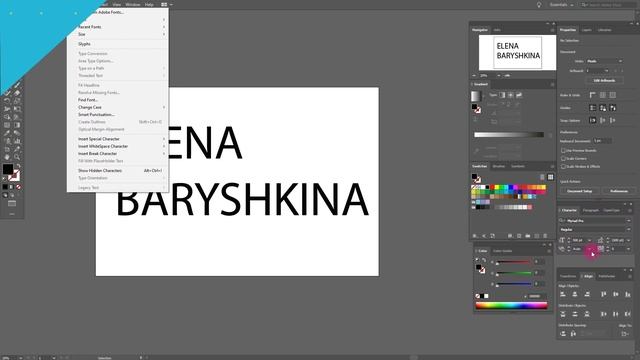Switch Swatches panel to list view
640x360 pixels.
pos(542,177)
